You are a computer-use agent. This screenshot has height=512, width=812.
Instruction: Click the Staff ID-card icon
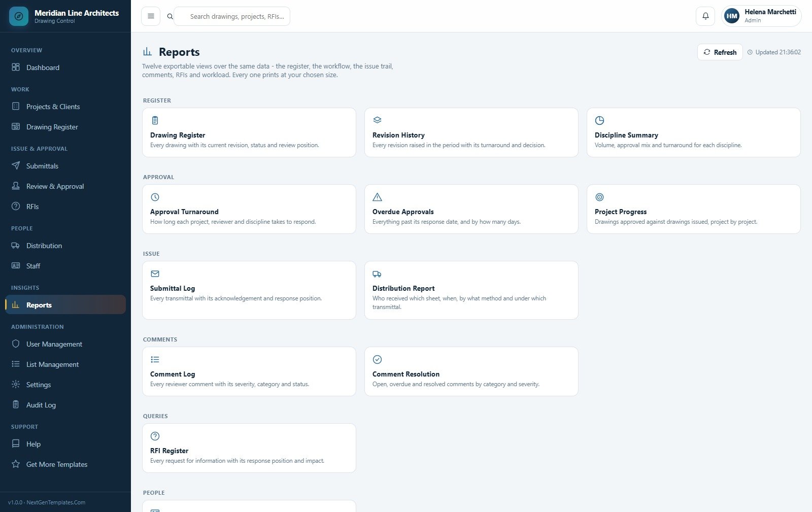pos(16,265)
